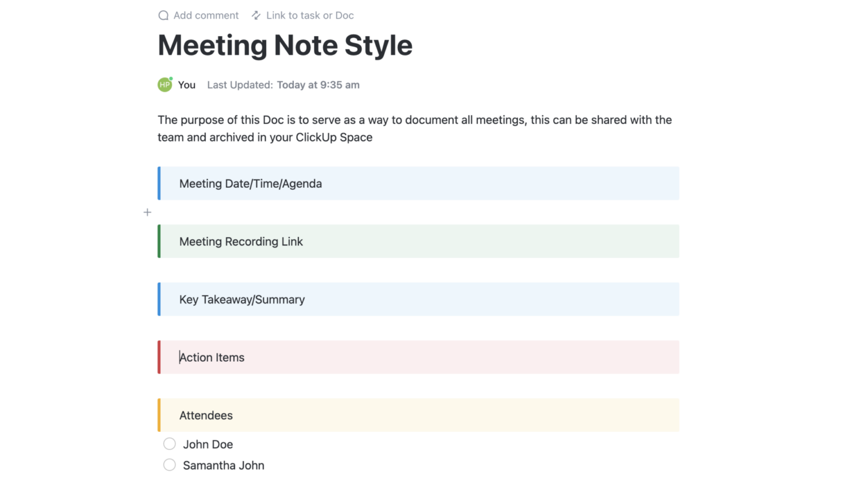This screenshot has height=481, width=868.
Task: Click the plus icon to insert a block
Action: coord(147,212)
